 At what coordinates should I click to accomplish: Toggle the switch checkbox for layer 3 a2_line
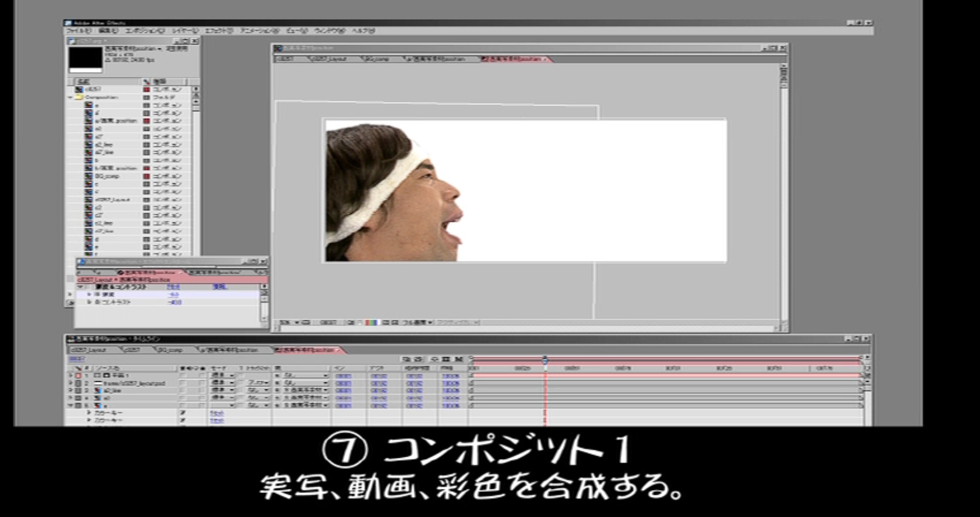183,391
